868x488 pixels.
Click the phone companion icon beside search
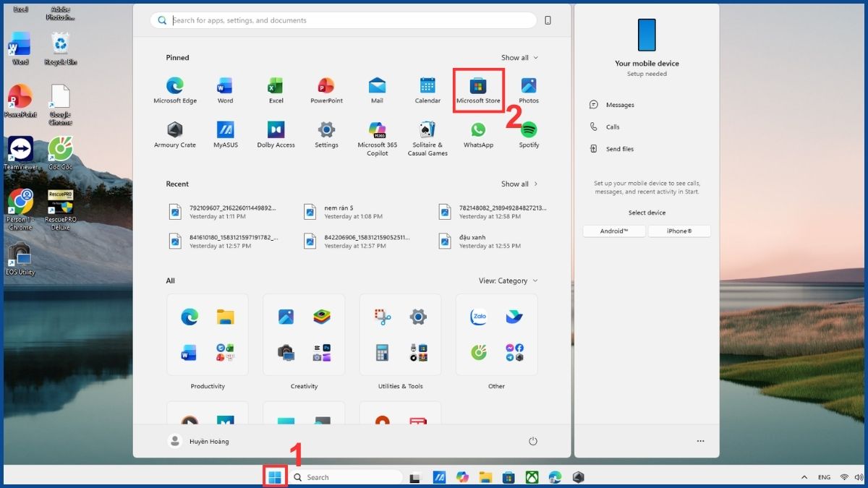[548, 20]
